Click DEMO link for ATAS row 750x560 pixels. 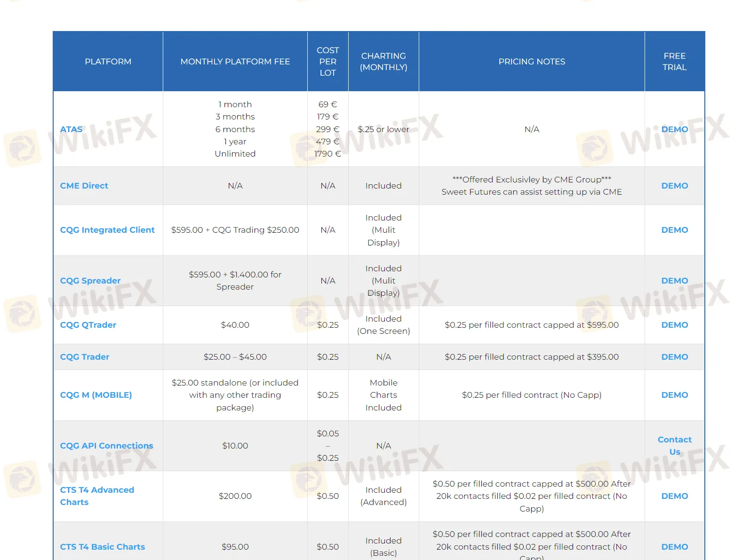674,129
